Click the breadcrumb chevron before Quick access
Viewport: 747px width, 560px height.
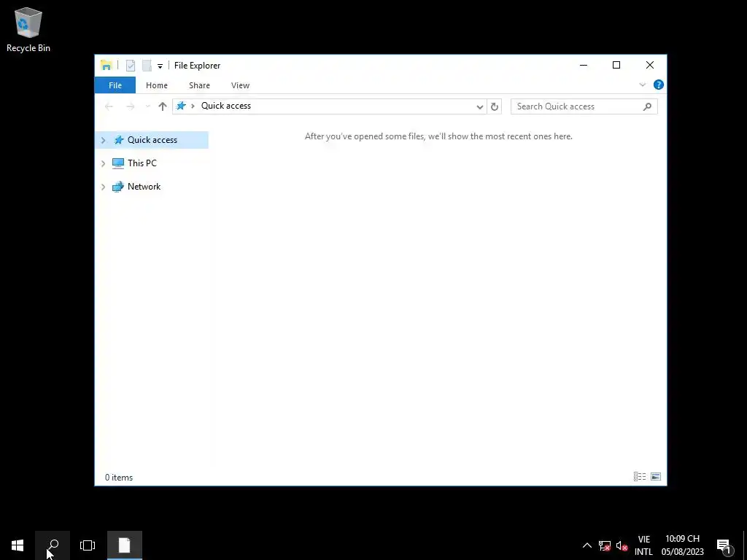coord(193,106)
